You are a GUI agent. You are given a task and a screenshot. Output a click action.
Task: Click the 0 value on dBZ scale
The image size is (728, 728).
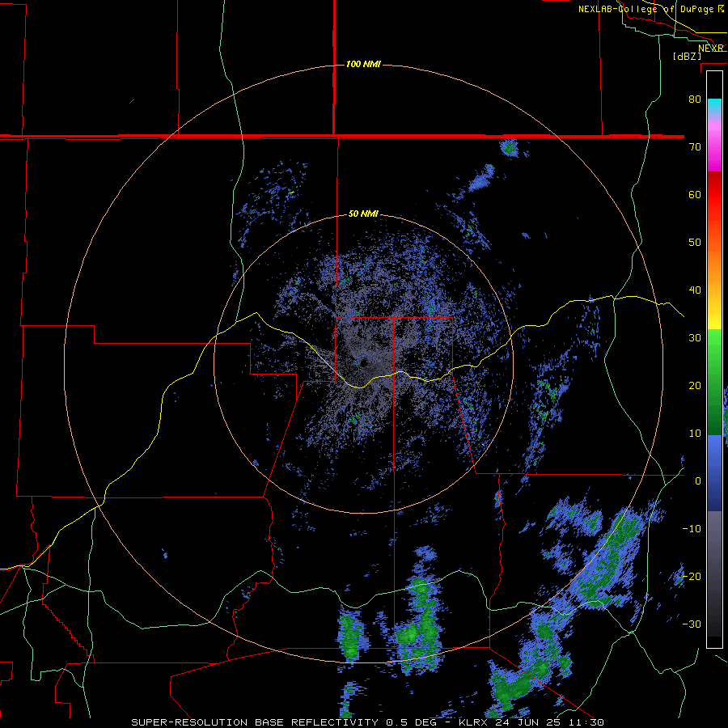coord(698,481)
